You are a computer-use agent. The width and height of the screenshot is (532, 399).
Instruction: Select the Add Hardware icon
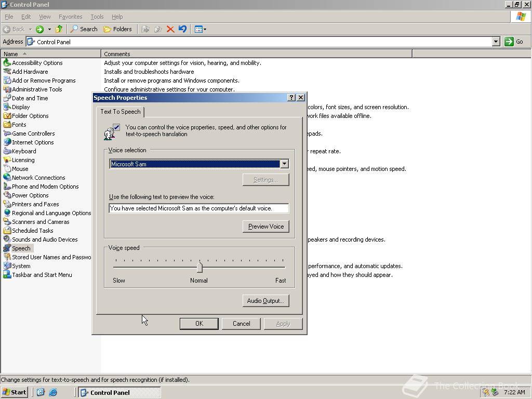point(7,72)
